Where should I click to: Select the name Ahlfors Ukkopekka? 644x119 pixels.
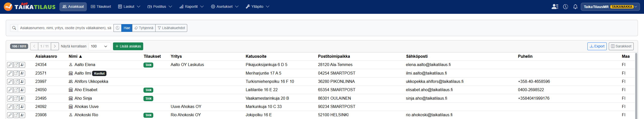[x=91, y=81]
